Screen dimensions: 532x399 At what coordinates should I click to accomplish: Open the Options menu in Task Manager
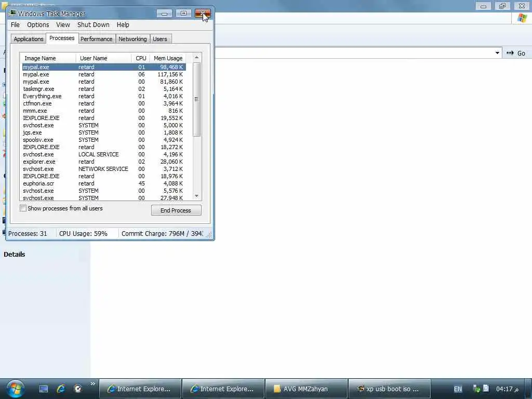tap(38, 25)
